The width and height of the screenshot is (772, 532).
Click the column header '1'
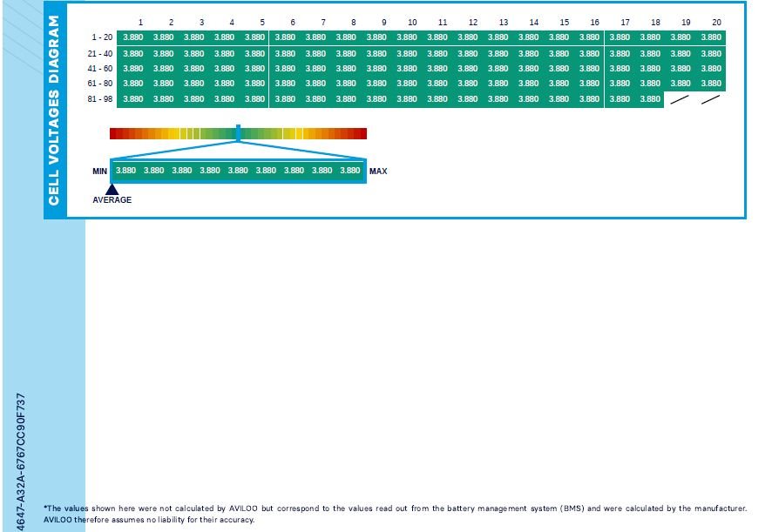tap(140, 22)
